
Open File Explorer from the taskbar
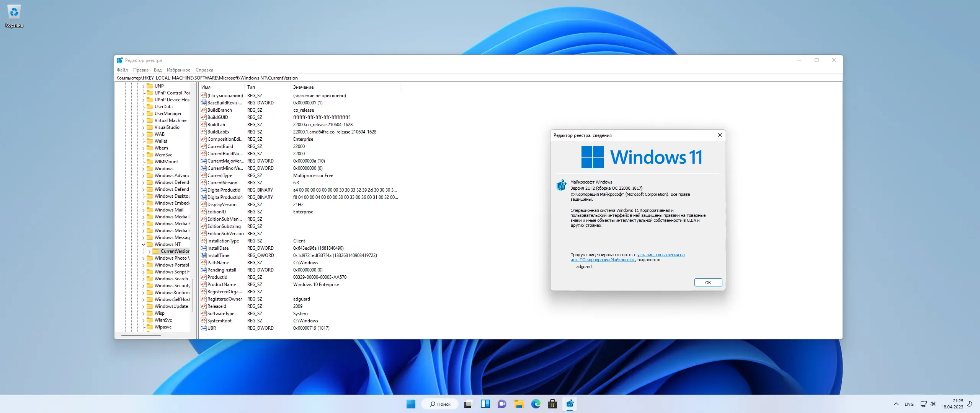pos(519,404)
